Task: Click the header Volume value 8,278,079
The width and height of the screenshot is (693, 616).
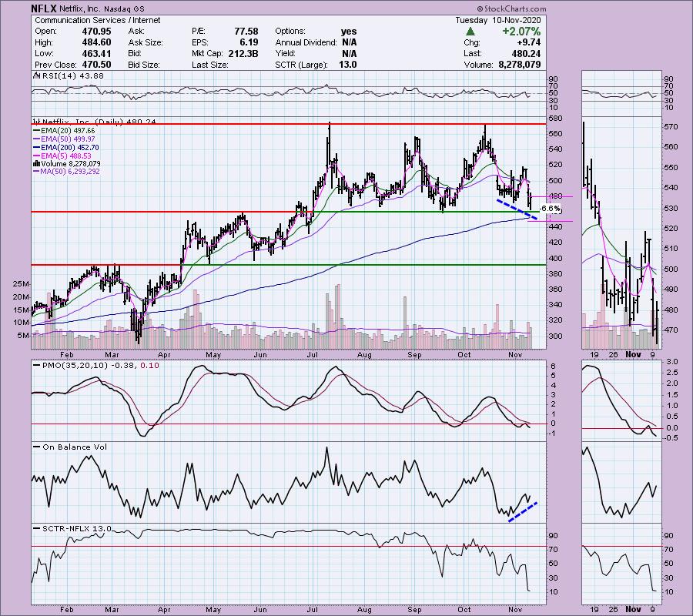Action: [519, 65]
